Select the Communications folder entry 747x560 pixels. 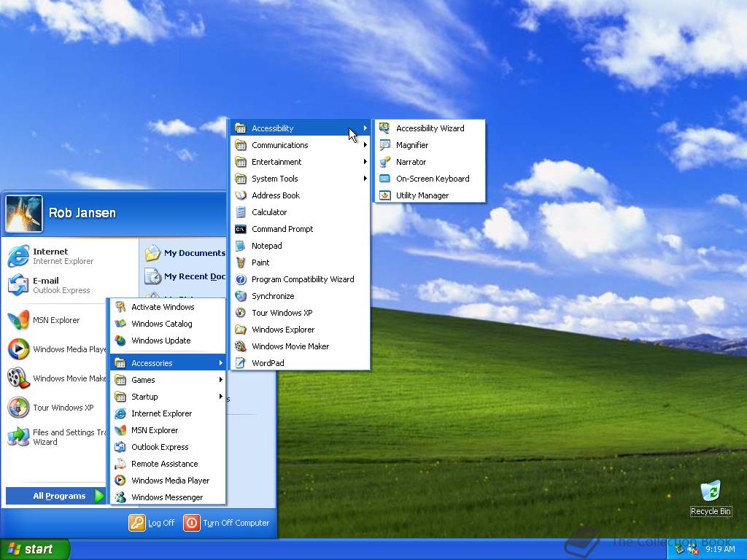coord(300,145)
